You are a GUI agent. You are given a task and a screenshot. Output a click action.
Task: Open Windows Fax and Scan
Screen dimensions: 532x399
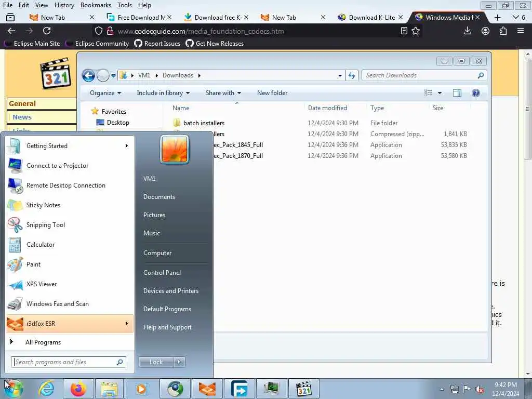(70, 303)
